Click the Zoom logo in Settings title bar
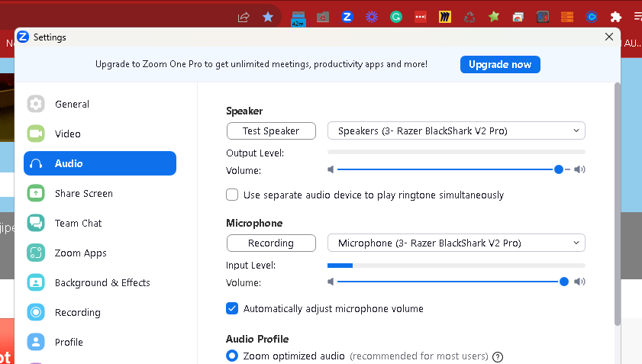 23,37
